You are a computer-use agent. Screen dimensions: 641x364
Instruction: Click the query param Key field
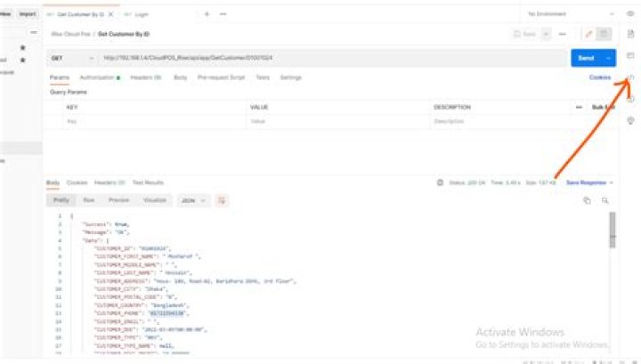click(x=155, y=121)
